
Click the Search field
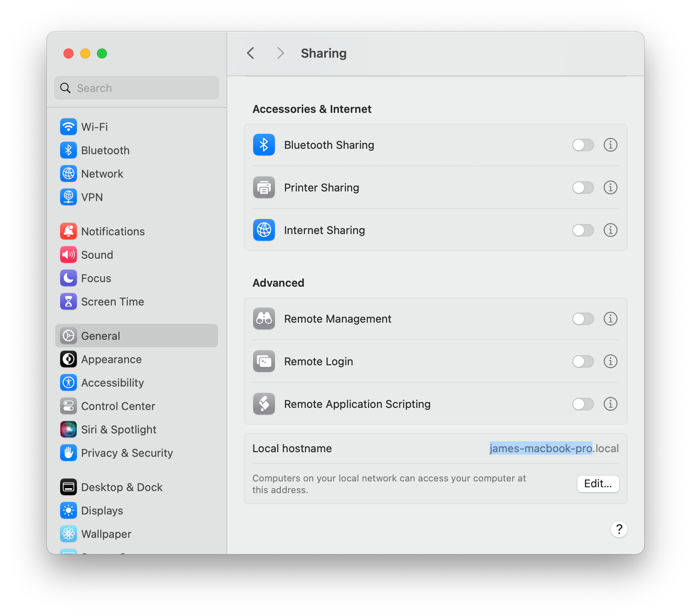click(x=136, y=88)
